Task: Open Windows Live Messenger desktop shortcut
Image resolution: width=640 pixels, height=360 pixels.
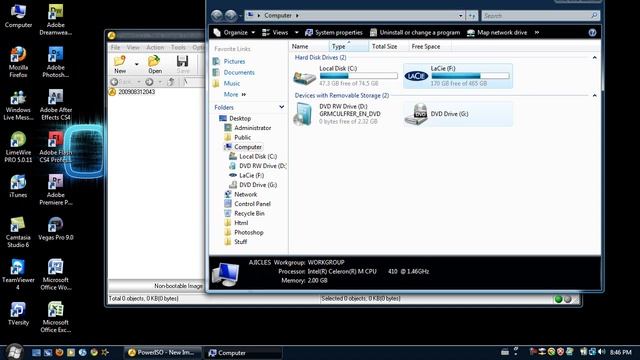Action: (x=18, y=105)
